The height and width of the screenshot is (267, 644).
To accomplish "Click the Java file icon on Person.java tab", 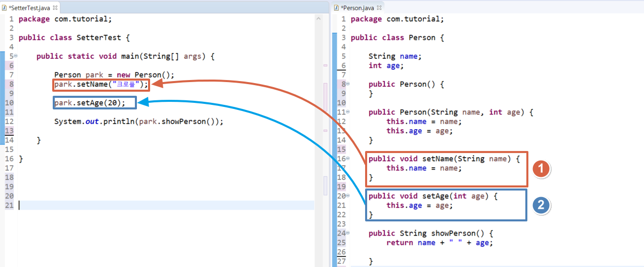I will click(x=337, y=8).
